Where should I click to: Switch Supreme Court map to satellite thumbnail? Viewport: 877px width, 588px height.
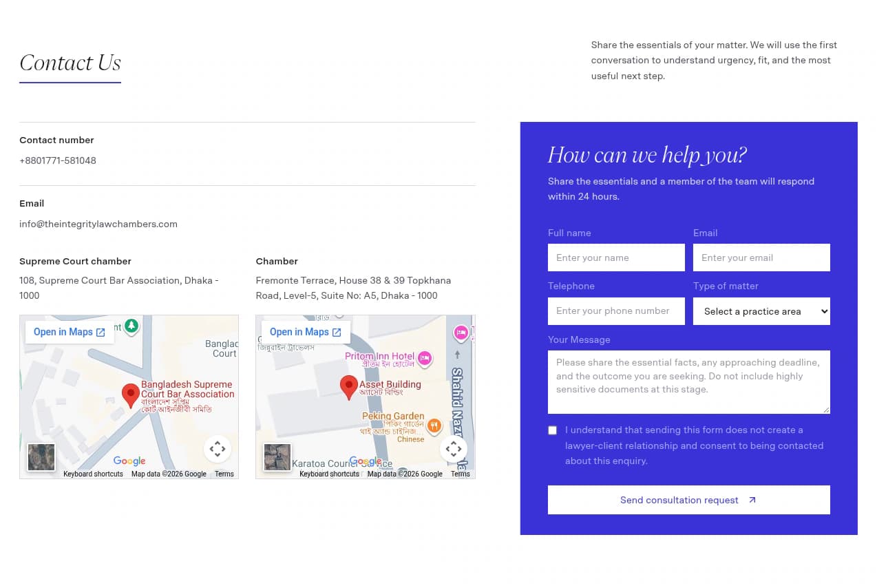pyautogui.click(x=41, y=457)
